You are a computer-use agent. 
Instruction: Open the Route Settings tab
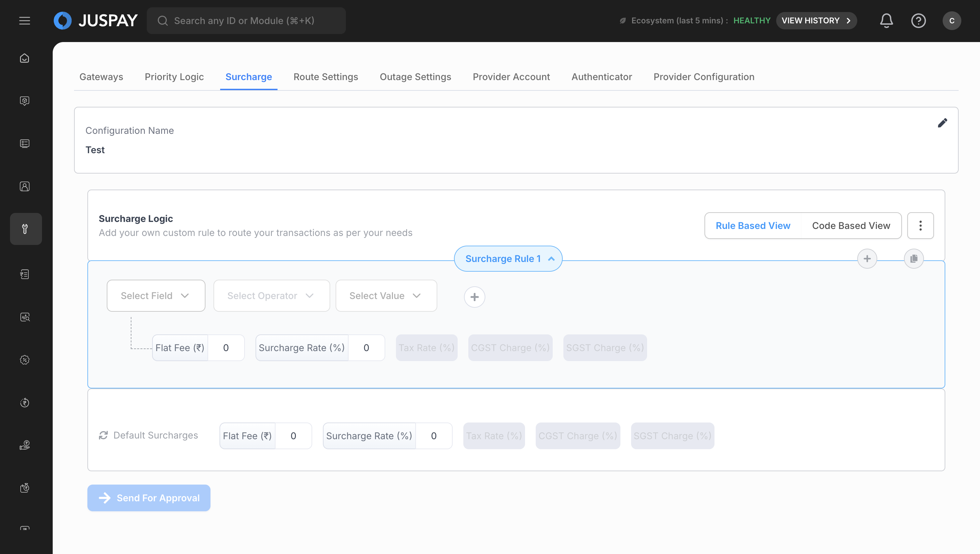click(x=326, y=77)
